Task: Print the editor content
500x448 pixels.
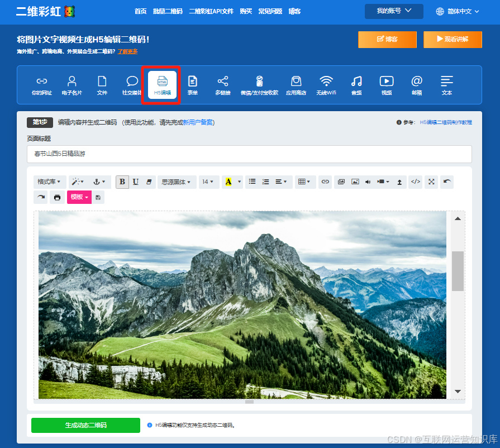Action: [58, 197]
